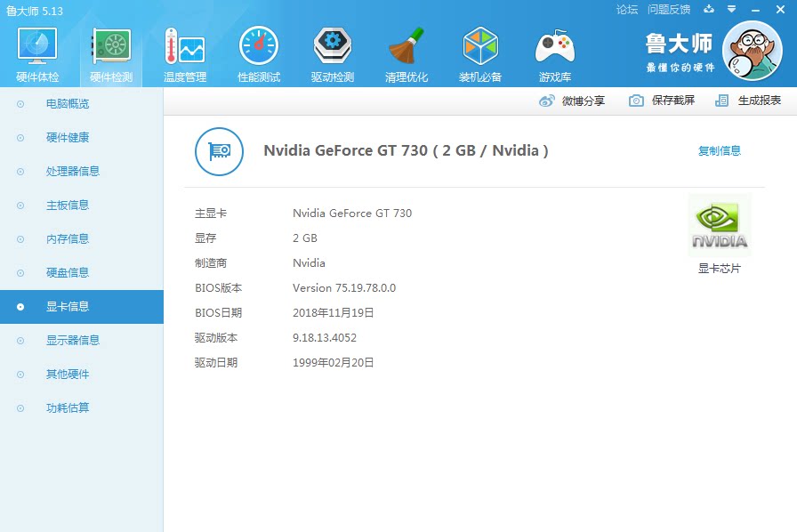Click the report icon for 生成报表
The width and height of the screenshot is (797, 532).
pyautogui.click(x=721, y=101)
